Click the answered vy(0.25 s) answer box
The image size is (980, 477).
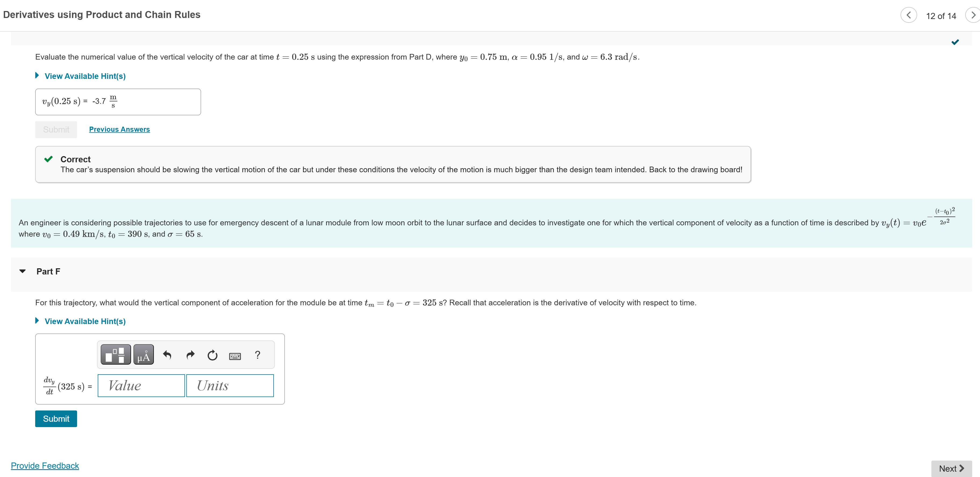[x=118, y=102]
